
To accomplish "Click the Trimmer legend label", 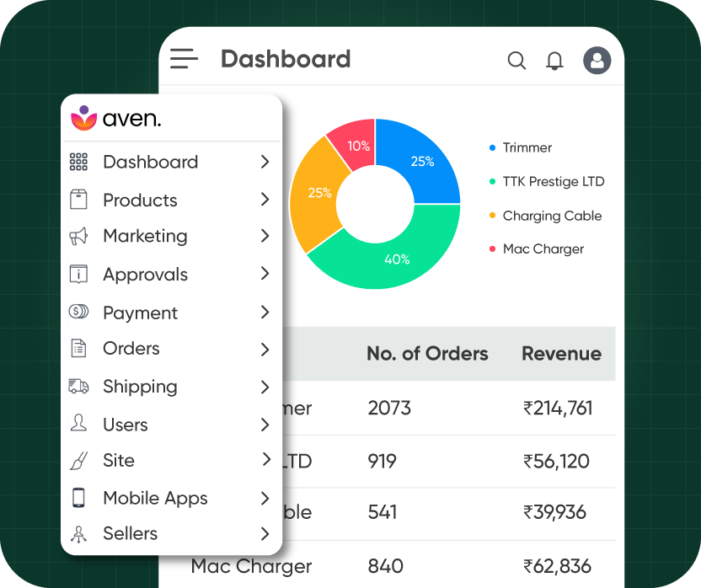I will coord(527,147).
